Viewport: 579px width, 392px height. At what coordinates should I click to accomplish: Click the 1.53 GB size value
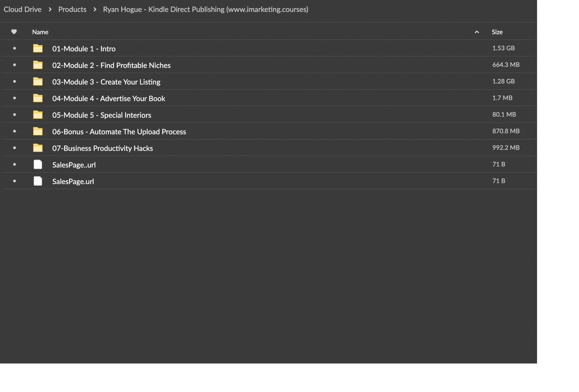503,48
